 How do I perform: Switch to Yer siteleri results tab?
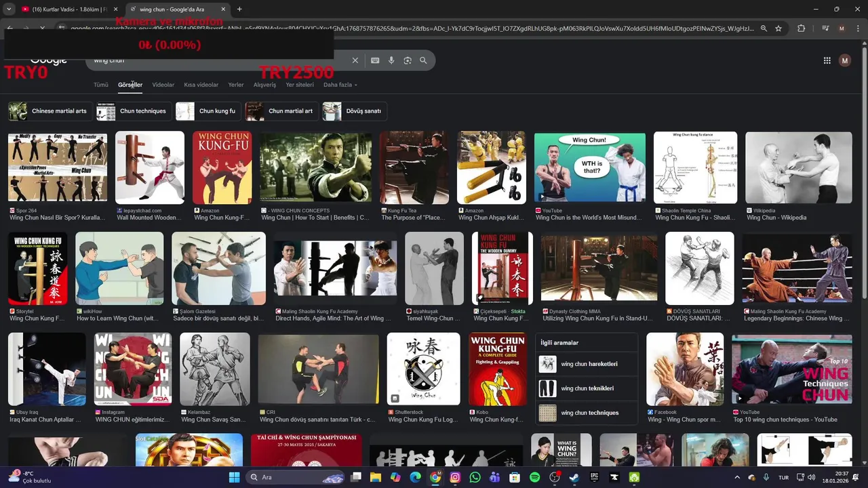pos(300,85)
